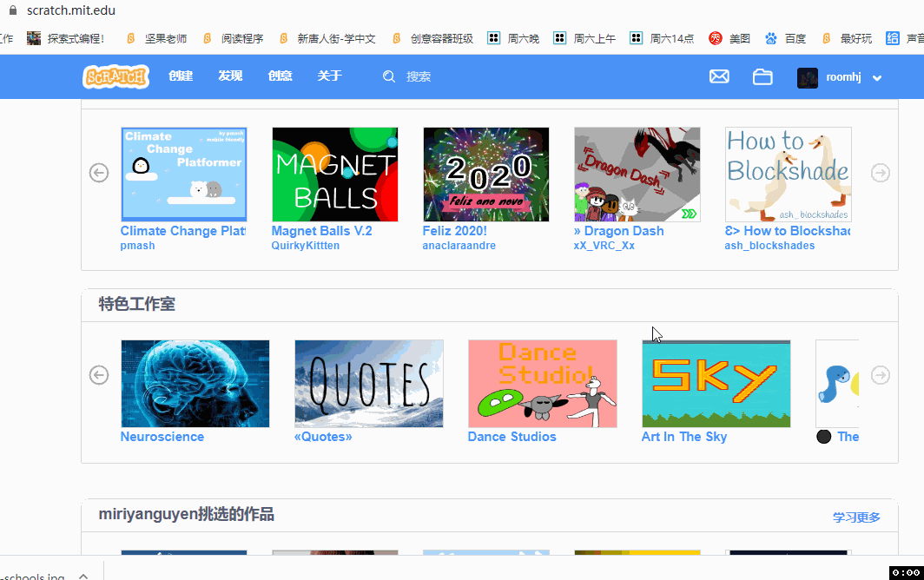Click the How to Blockshade title link
The height and width of the screenshot is (580, 924).
coord(788,231)
